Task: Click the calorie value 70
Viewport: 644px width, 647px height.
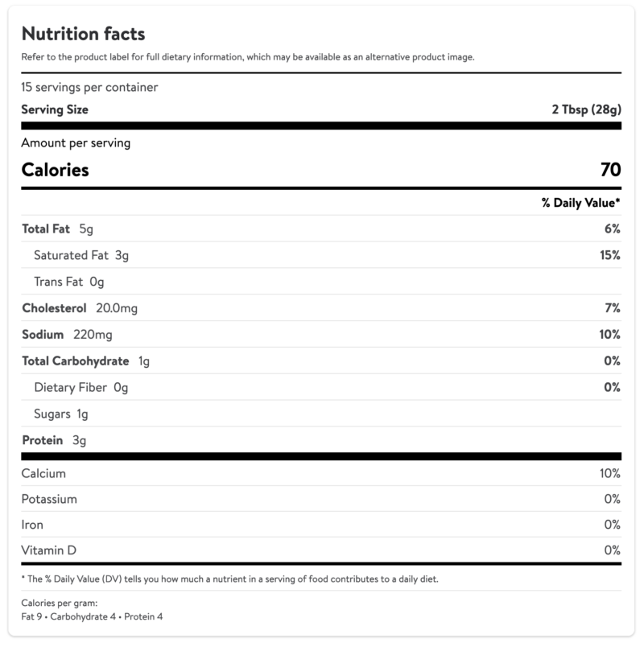Action: point(610,170)
